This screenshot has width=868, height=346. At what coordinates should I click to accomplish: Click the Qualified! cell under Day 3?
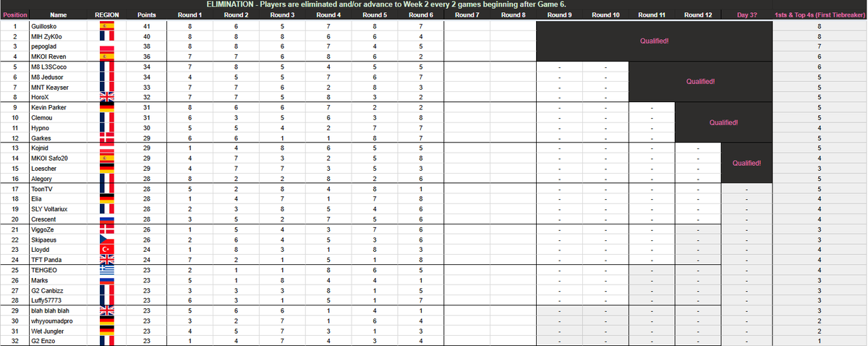pyautogui.click(x=747, y=163)
